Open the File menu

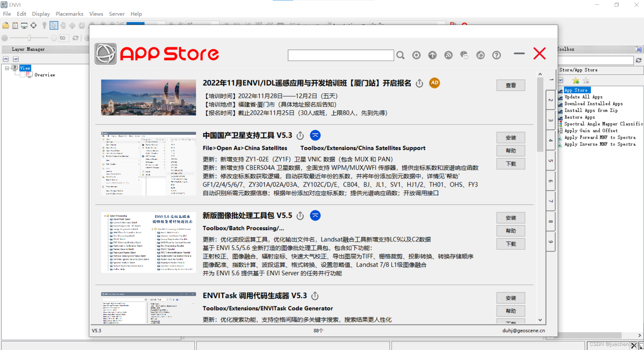point(7,14)
